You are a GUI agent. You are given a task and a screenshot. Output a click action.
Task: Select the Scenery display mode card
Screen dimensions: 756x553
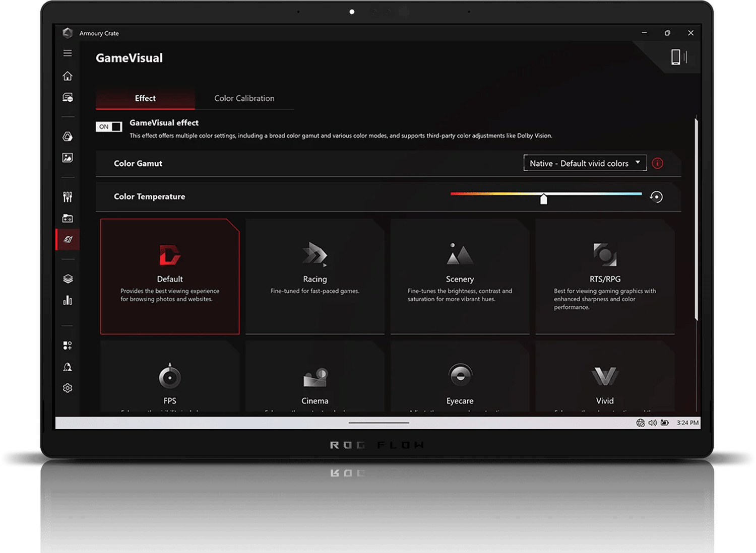click(x=460, y=276)
